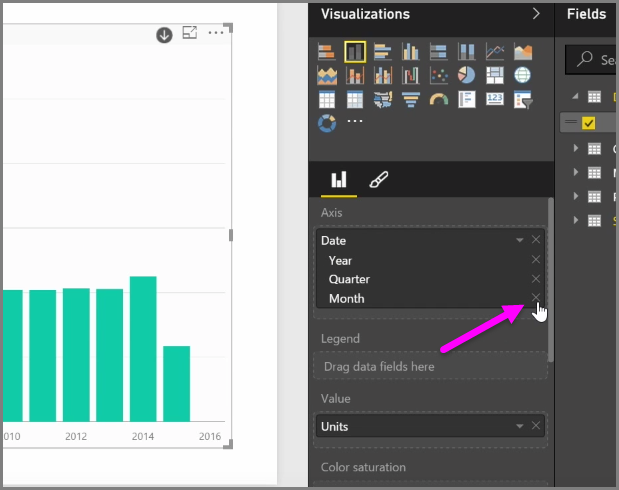Select the scatter chart visualization
This screenshot has width=619, height=490.
coord(438,75)
